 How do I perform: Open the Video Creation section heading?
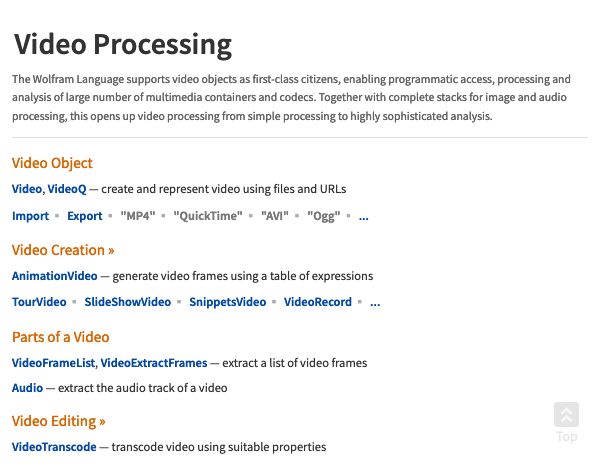click(63, 250)
